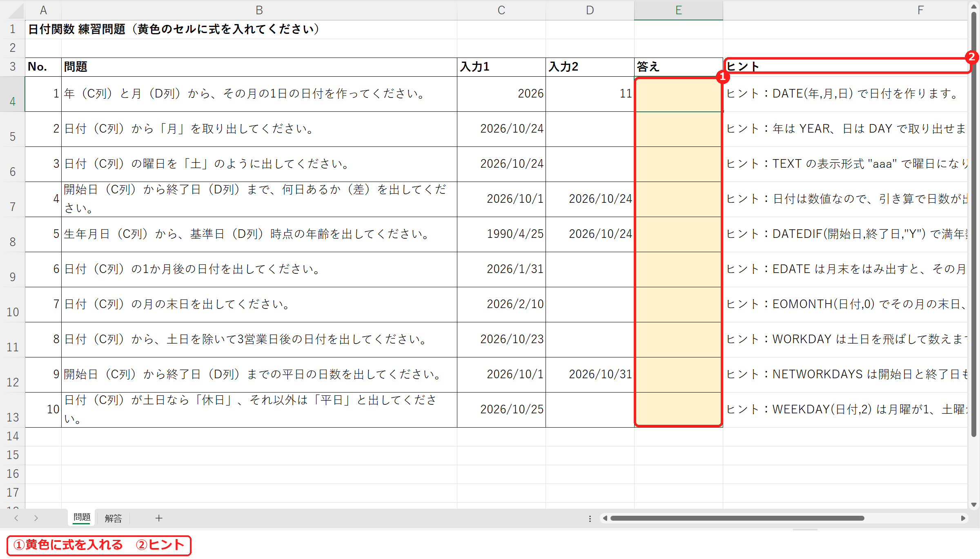980x559 pixels.
Task: Click the DATEDIF hint cell
Action: click(845, 235)
